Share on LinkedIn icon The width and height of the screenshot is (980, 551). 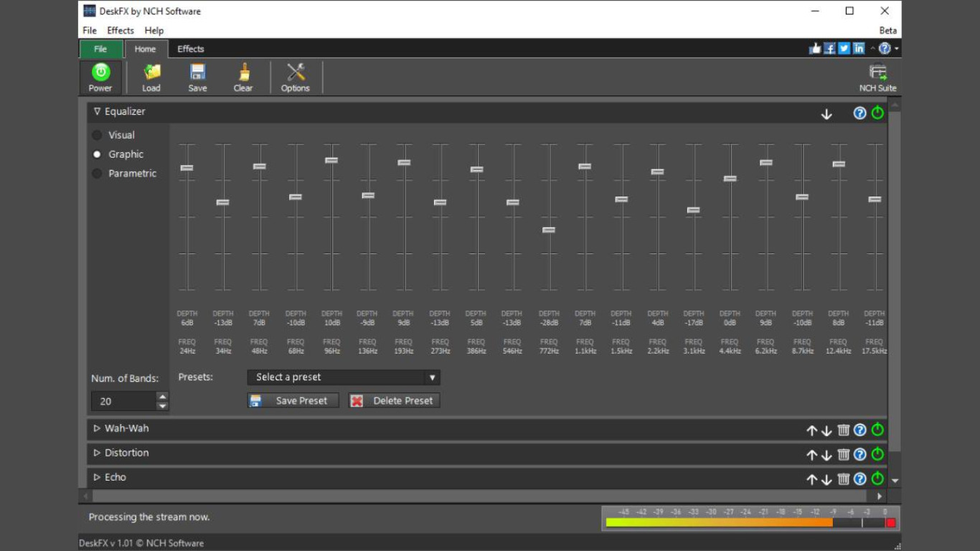point(859,49)
